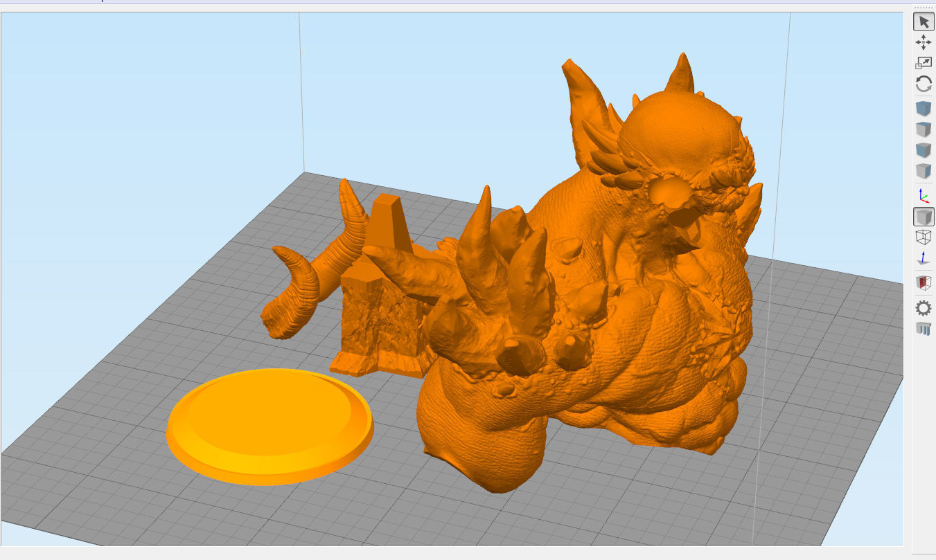Switch to the default isometric view
936x560 pixels.
[x=924, y=107]
